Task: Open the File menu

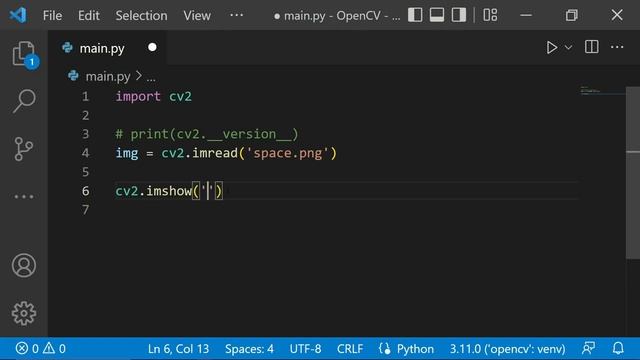Action: [x=52, y=16]
